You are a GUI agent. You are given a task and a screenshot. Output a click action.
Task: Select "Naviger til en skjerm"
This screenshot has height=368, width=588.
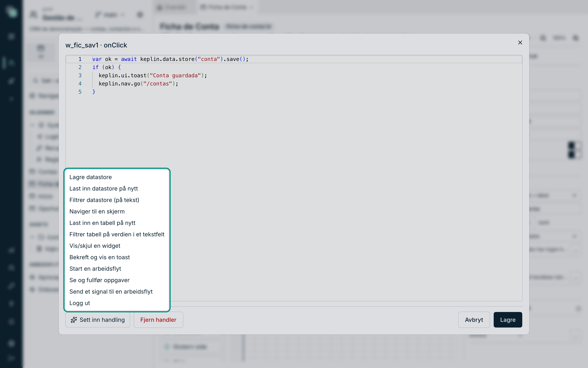[117, 211]
